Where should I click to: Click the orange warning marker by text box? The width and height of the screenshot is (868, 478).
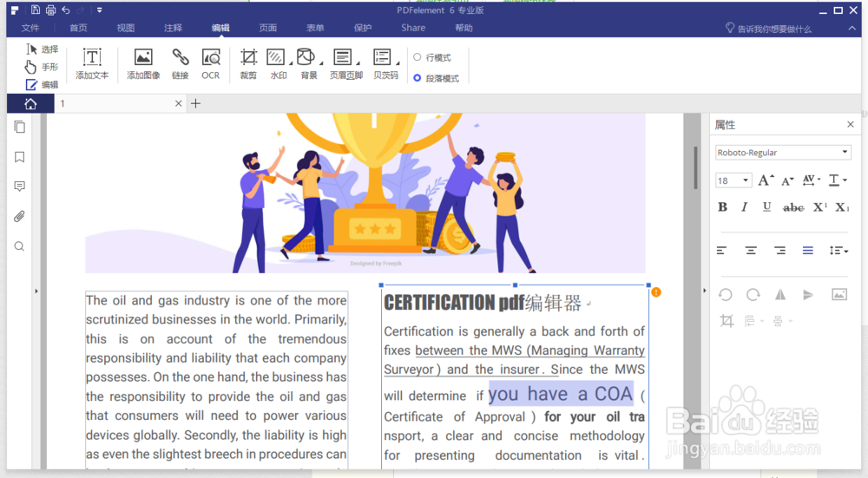pos(656,292)
